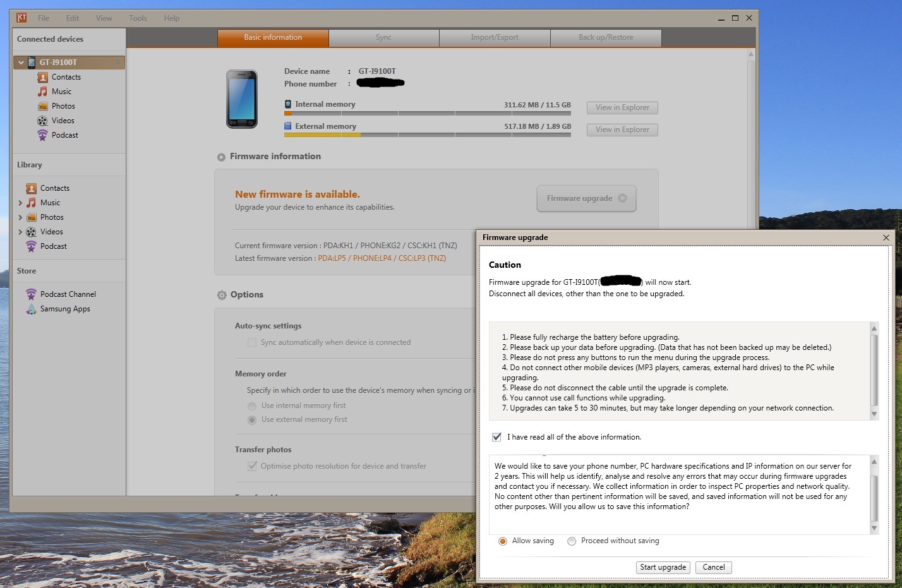Close the Firmware upgrade dialog
This screenshot has height=588, width=902.
click(x=886, y=237)
